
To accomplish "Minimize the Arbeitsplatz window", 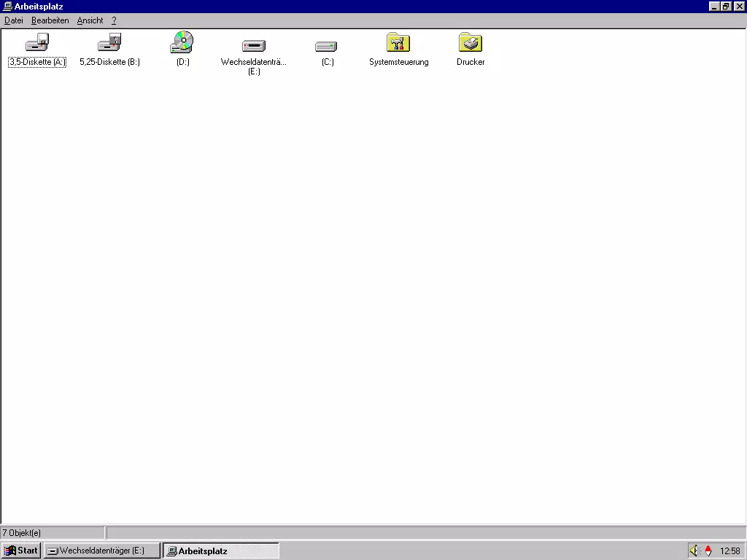I will tap(713, 6).
